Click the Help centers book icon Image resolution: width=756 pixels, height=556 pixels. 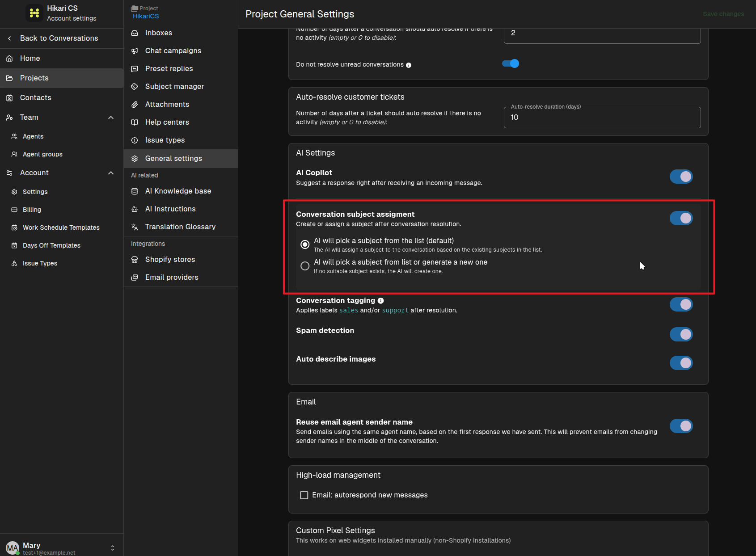coord(135,122)
